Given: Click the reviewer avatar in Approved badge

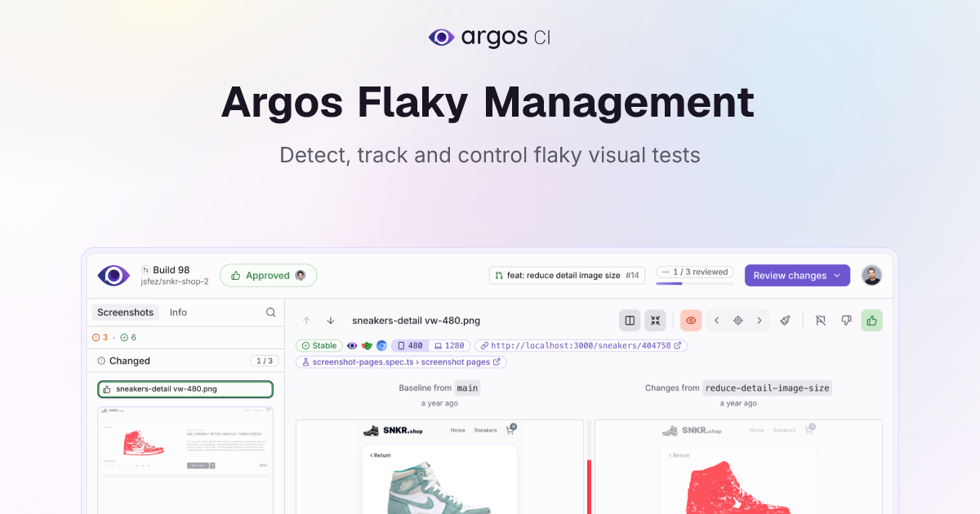Looking at the screenshot, I should click(301, 276).
